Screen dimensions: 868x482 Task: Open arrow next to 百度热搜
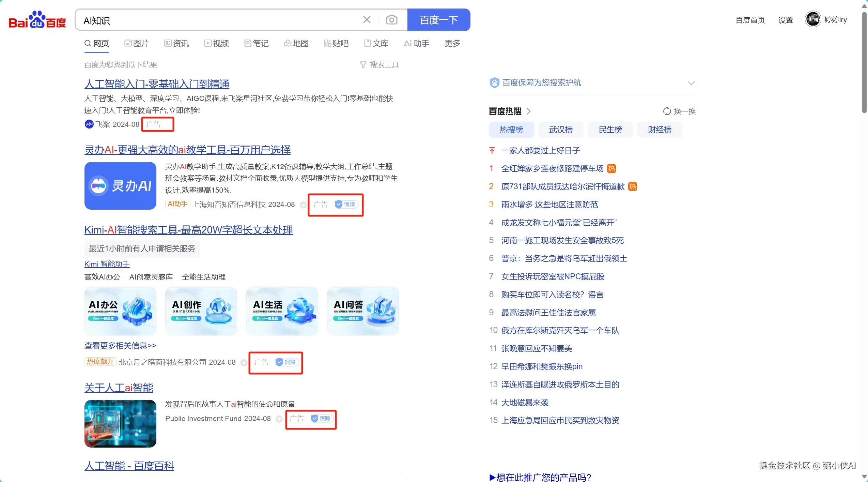pos(529,111)
